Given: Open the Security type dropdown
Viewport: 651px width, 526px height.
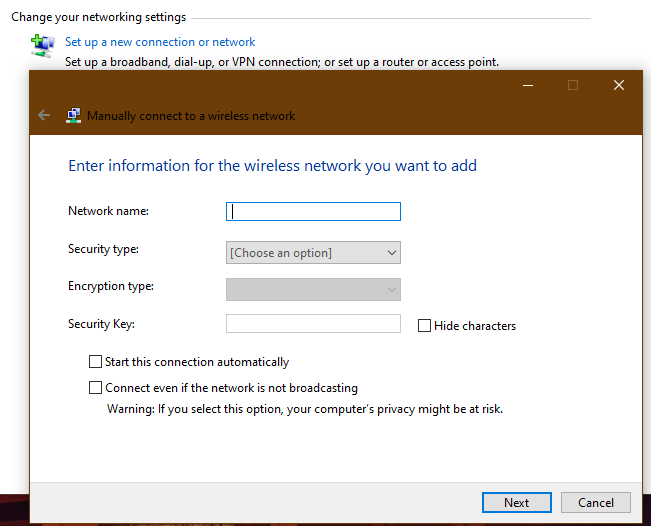Looking at the screenshot, I should pos(313,252).
